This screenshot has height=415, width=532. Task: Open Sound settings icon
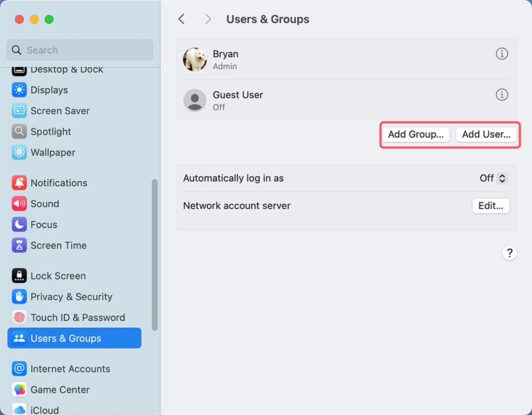(x=19, y=204)
